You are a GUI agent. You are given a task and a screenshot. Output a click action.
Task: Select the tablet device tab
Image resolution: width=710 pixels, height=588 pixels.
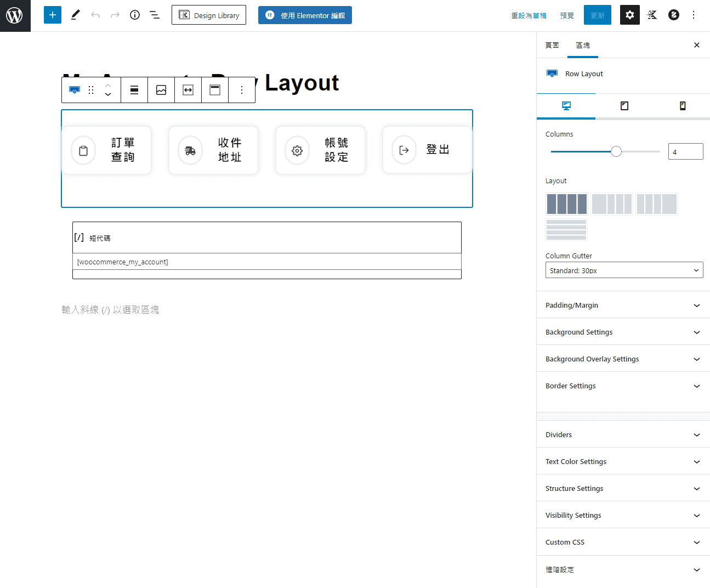tap(624, 106)
